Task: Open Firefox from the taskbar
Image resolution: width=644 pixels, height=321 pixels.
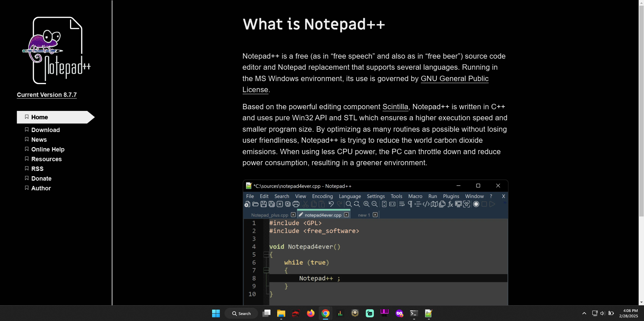Action: click(310, 313)
